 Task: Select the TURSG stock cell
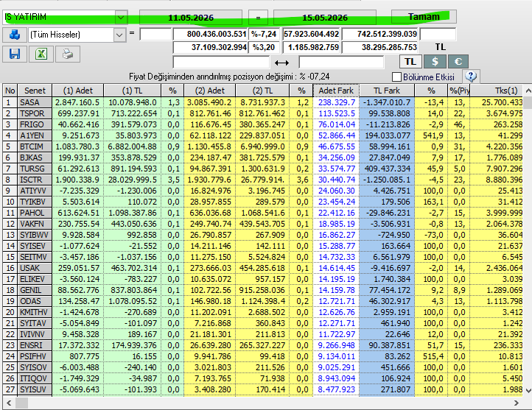pyautogui.click(x=35, y=169)
